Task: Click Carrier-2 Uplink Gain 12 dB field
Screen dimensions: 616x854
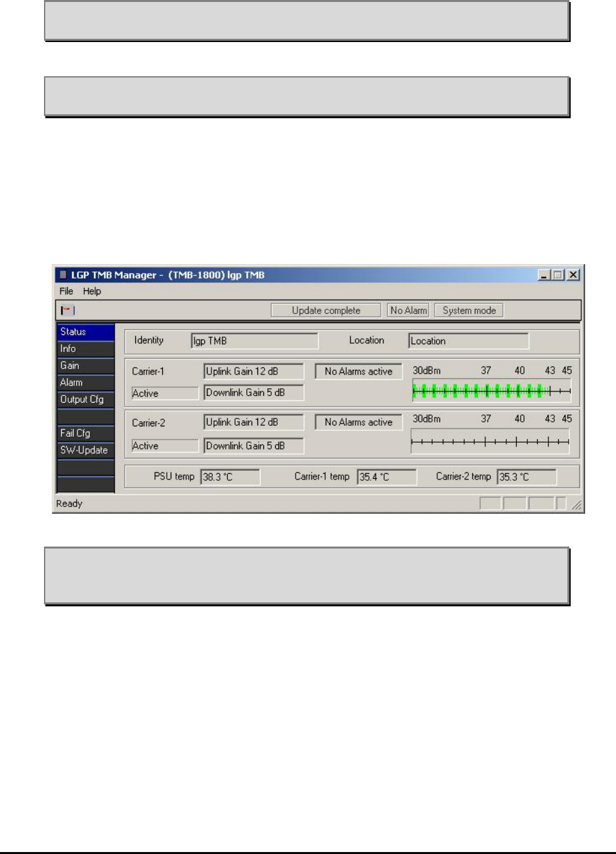Action: [253, 422]
